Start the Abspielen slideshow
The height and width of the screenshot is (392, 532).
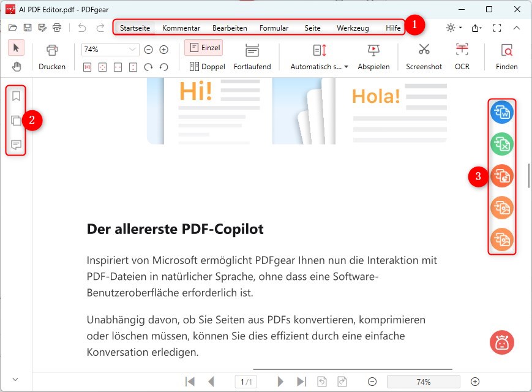coord(373,57)
